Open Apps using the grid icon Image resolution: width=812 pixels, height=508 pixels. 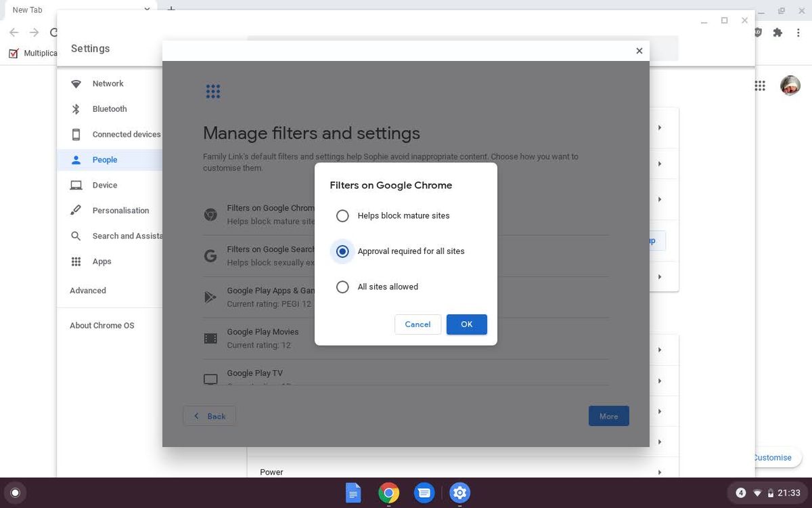click(76, 261)
